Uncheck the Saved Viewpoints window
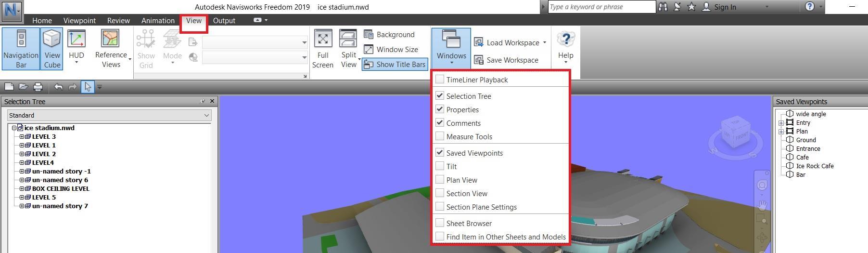Screen dimensions: 868x253 (440, 153)
